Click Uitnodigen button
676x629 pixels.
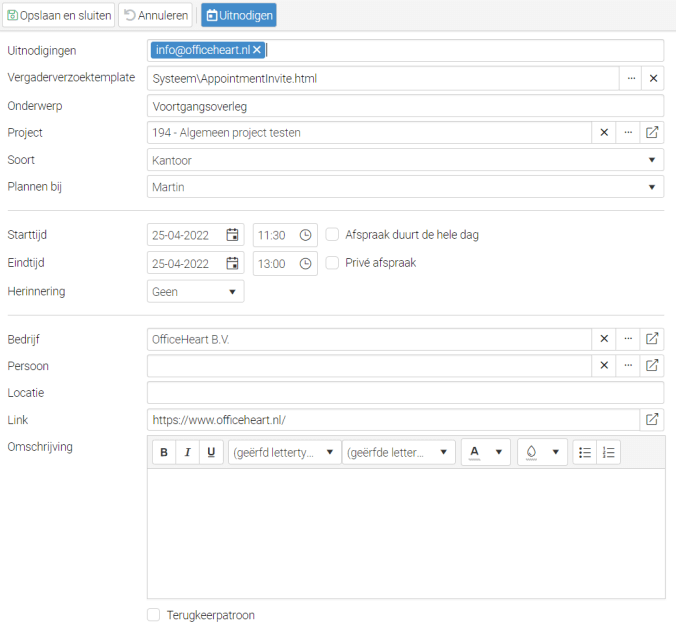pos(239,15)
